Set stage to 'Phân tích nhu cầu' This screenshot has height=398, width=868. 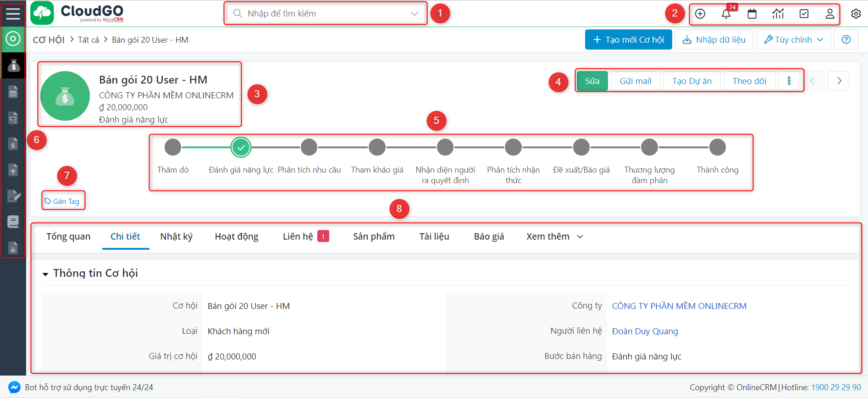[x=309, y=147]
